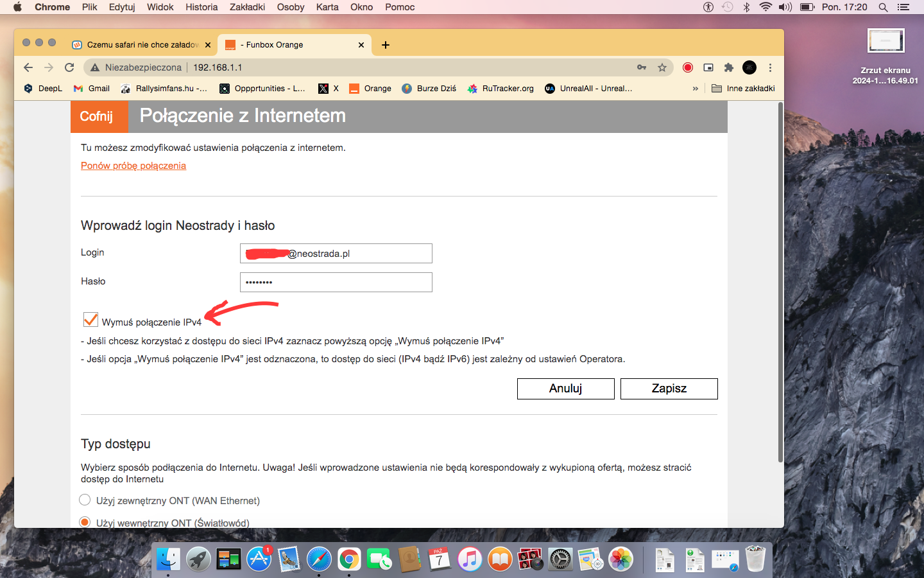
Task: Open the saved passwords key icon
Action: (x=642, y=67)
